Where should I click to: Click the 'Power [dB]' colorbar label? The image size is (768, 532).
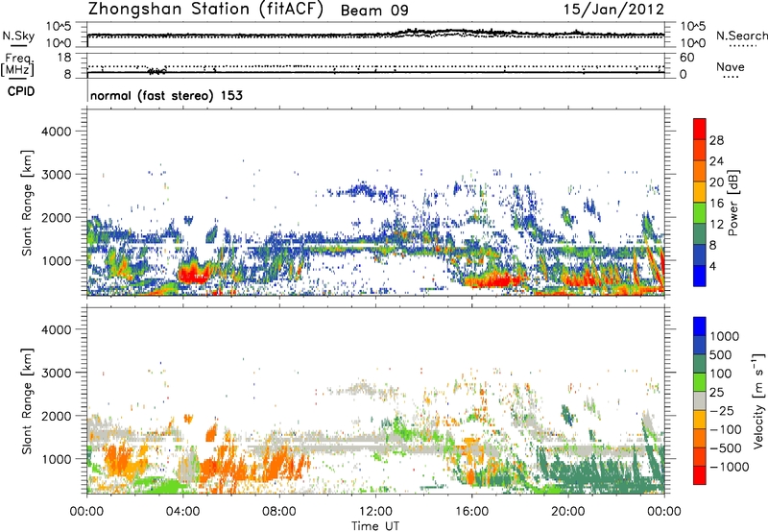click(x=732, y=203)
